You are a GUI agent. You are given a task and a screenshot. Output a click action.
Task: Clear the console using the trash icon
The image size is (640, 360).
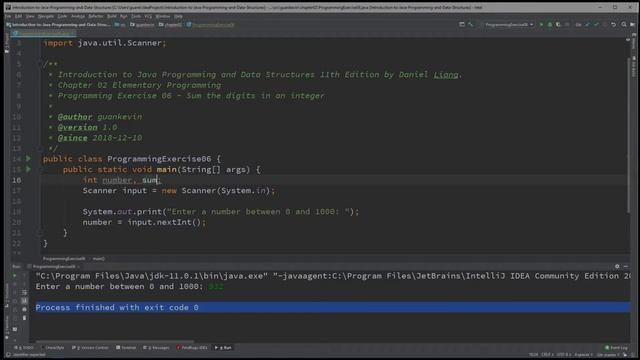pos(24,318)
